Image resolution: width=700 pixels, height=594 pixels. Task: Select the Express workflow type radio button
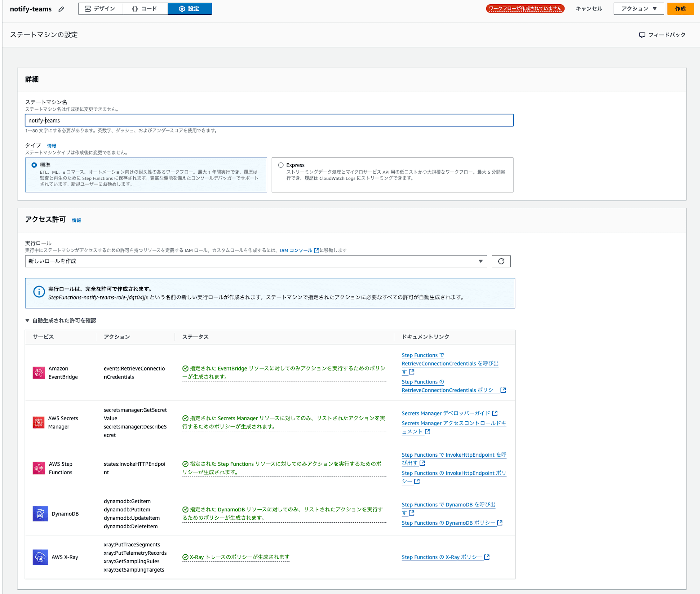pos(281,165)
